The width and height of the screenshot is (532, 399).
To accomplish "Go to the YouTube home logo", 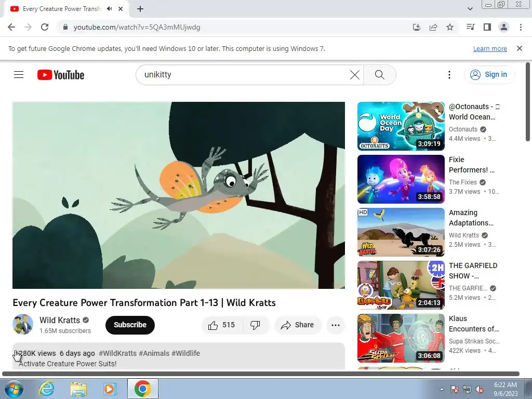I will tap(61, 75).
